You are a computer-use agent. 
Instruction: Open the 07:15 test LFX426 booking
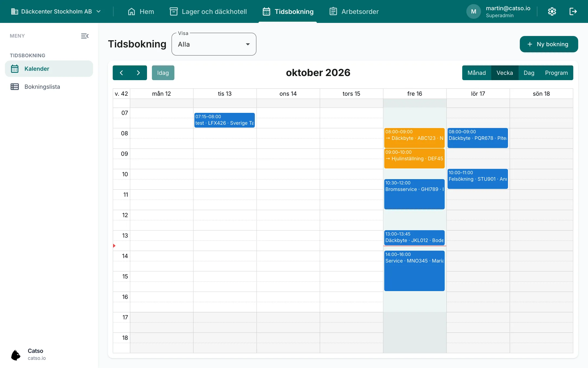coord(225,120)
